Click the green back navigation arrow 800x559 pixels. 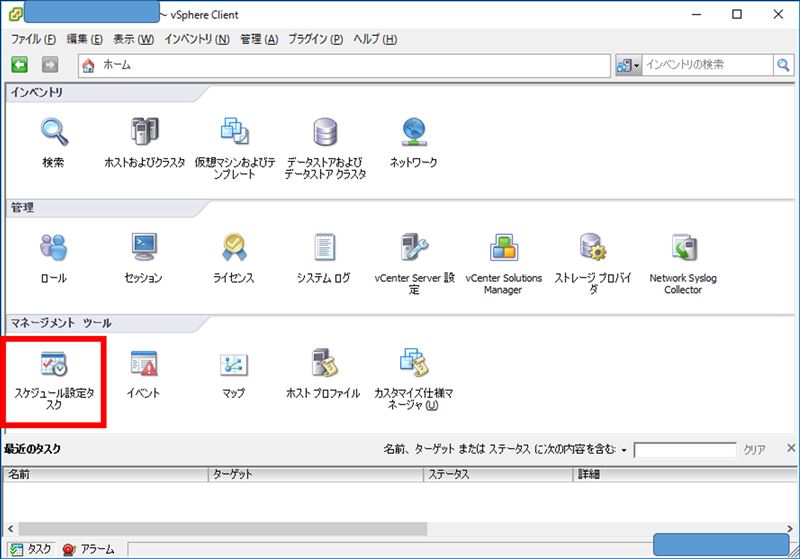19,65
